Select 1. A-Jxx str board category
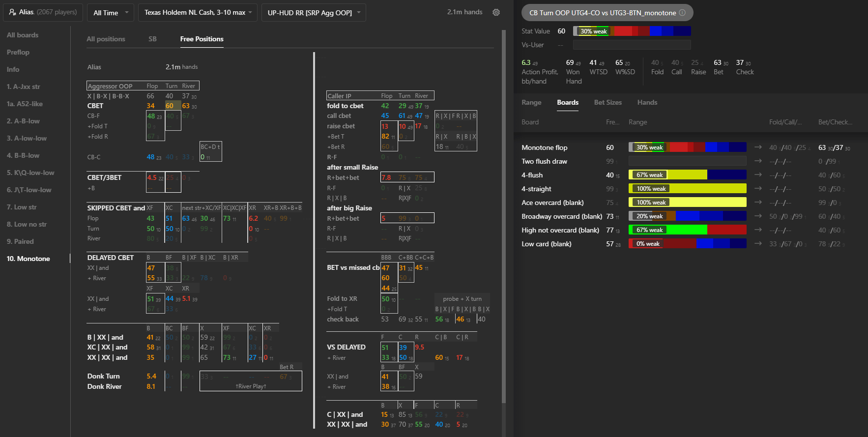 point(23,87)
